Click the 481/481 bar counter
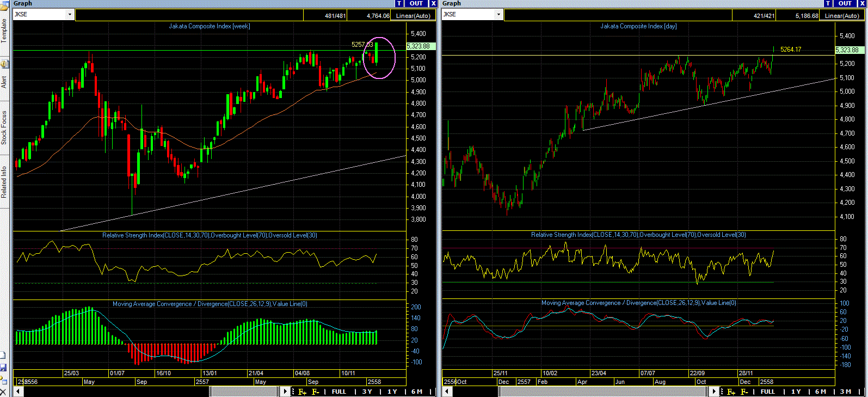The height and width of the screenshot is (397, 868). 335,16
